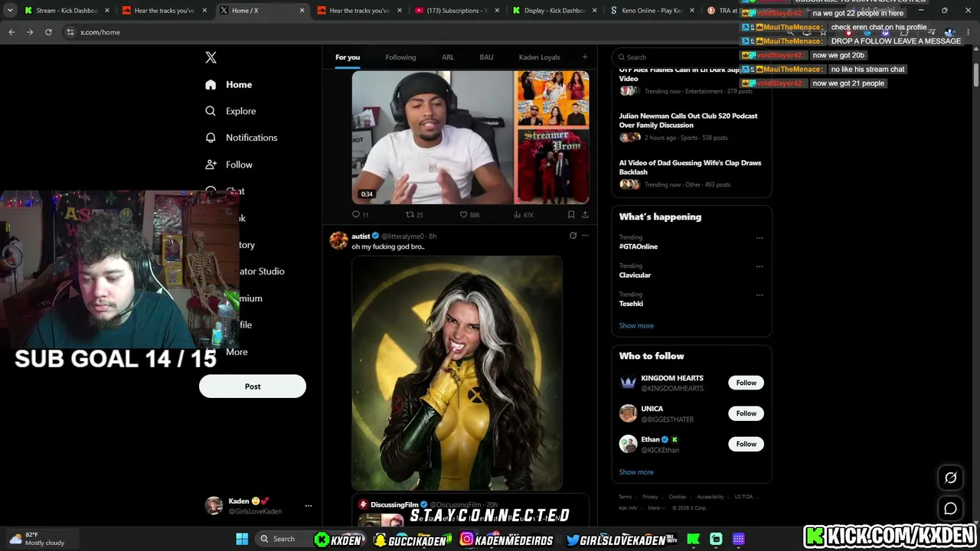Image resolution: width=980 pixels, height=551 pixels.
Task: Switch to the Following timeline tab
Action: (400, 57)
